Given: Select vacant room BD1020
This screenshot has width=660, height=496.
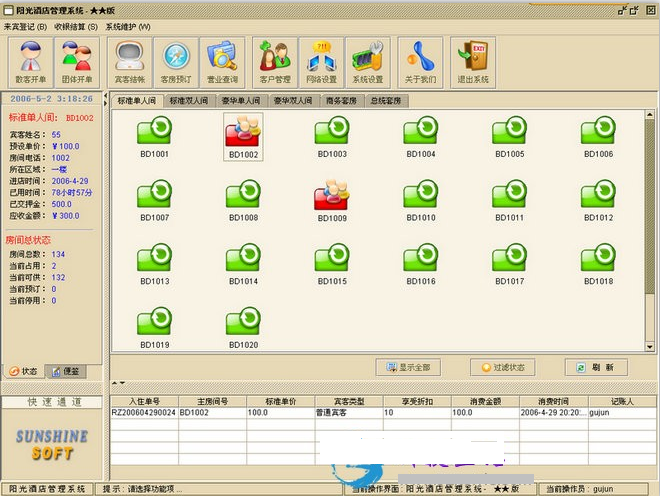Looking at the screenshot, I should coord(243,328).
